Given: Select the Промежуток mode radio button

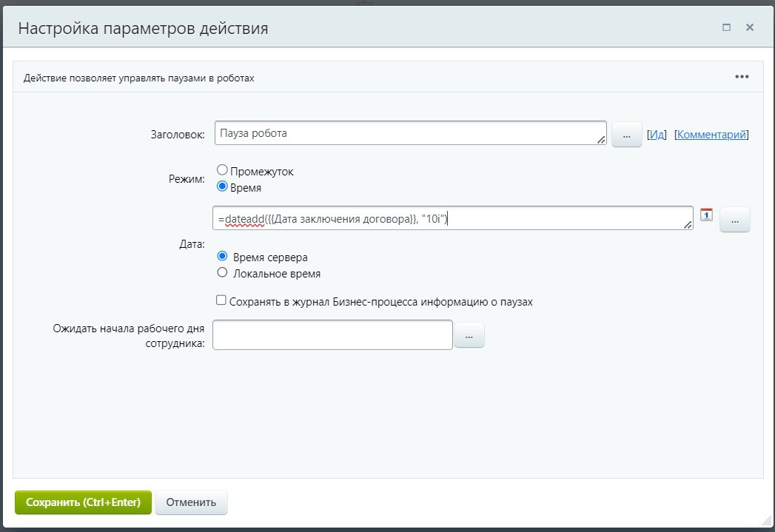Looking at the screenshot, I should point(222,171).
